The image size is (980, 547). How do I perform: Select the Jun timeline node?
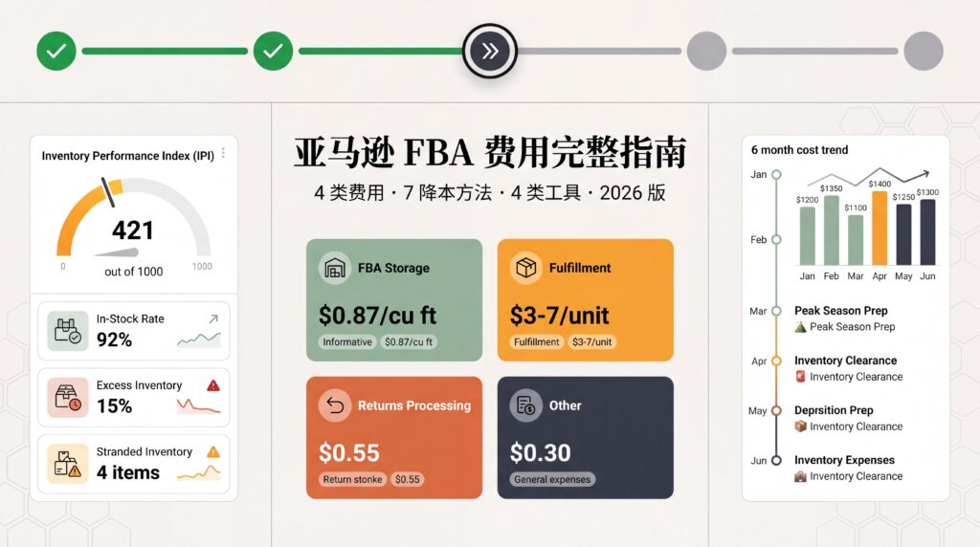click(x=776, y=460)
